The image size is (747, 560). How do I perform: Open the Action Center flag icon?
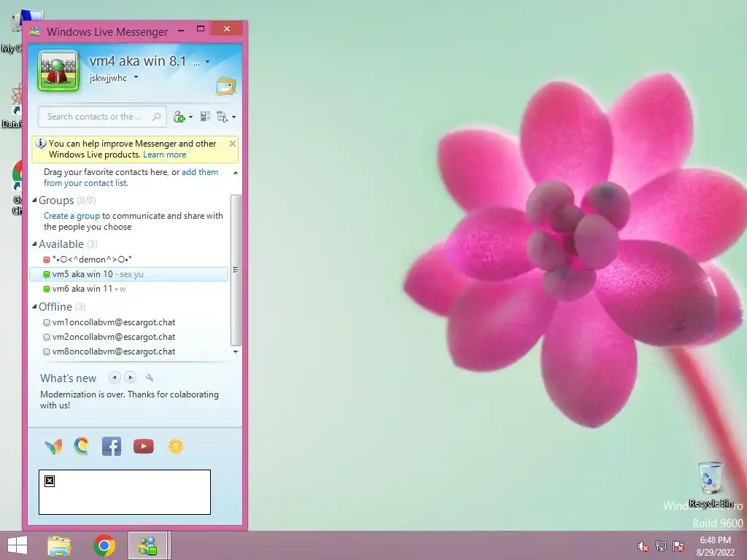tap(678, 546)
